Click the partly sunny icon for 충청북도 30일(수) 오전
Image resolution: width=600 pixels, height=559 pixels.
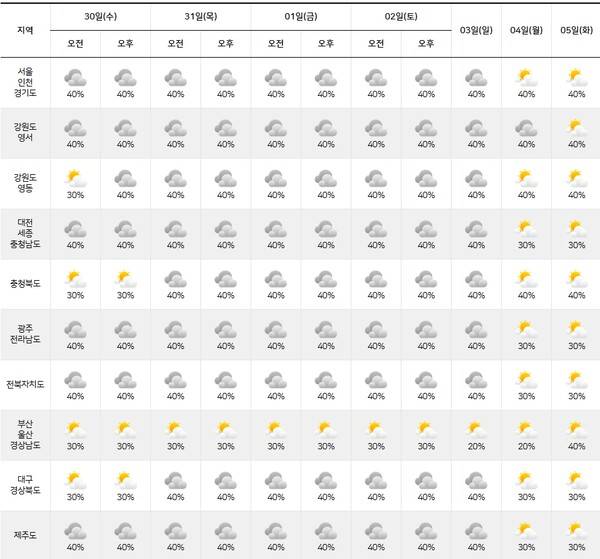pyautogui.click(x=75, y=279)
